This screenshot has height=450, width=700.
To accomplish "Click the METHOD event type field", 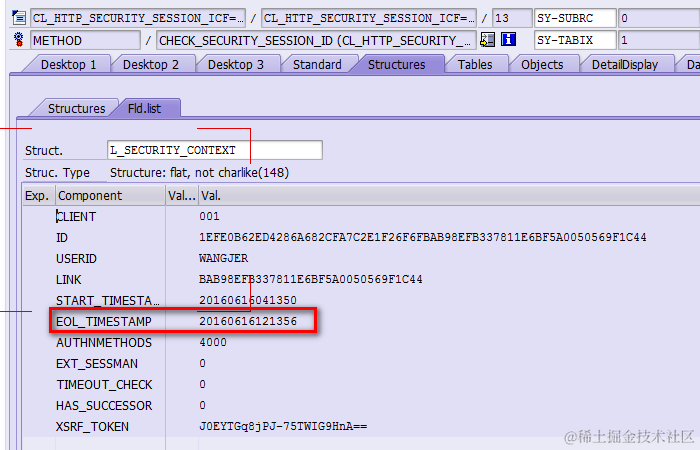I will coord(85,40).
